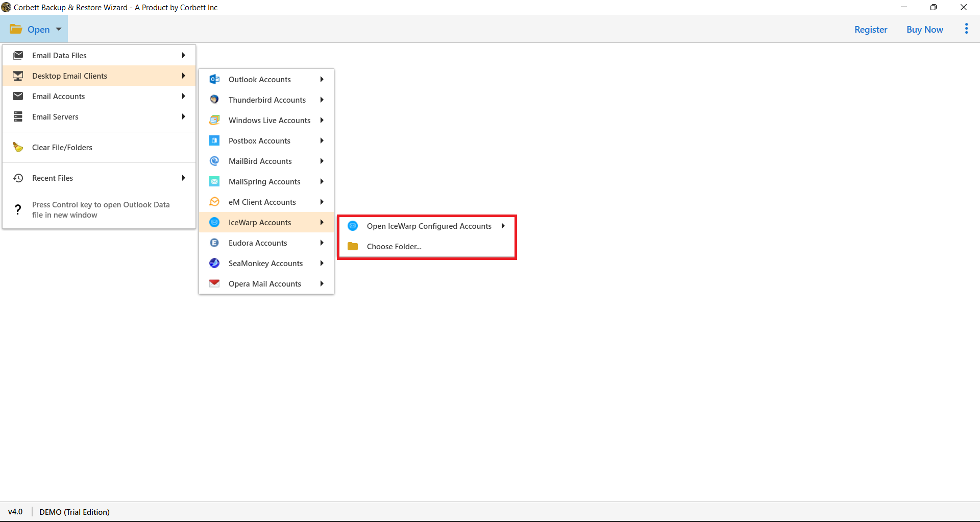Click the Windows Live Mail icon

(x=214, y=120)
